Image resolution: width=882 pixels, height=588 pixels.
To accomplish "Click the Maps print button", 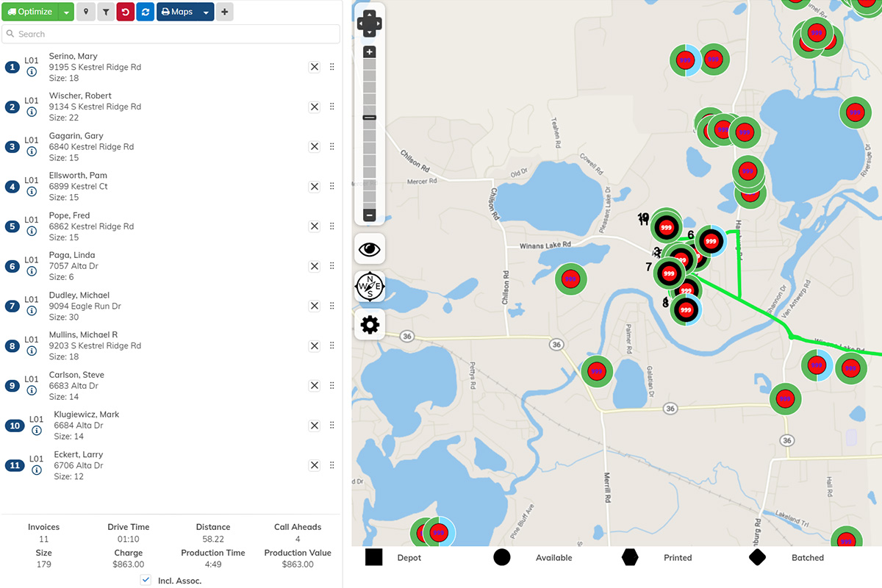I will point(177,12).
